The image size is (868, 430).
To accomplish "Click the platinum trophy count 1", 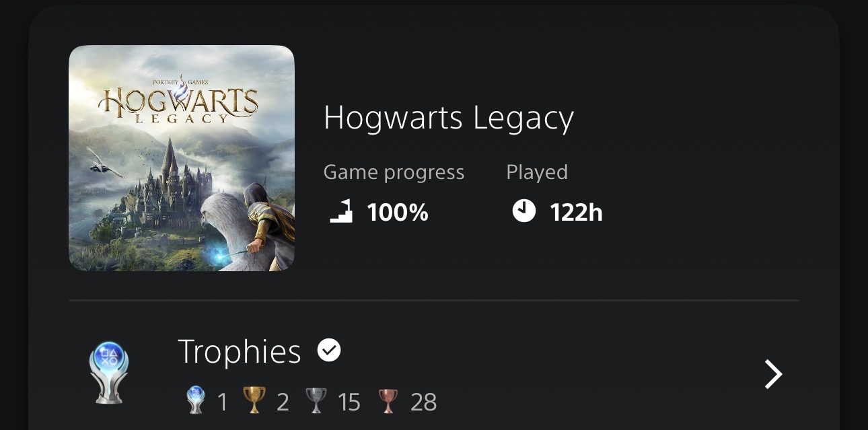I will (222, 402).
